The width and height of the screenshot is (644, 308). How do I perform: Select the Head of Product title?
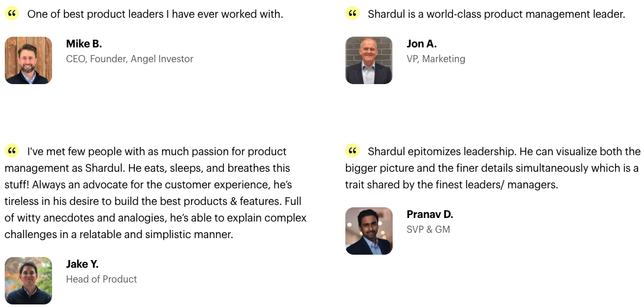(x=102, y=279)
